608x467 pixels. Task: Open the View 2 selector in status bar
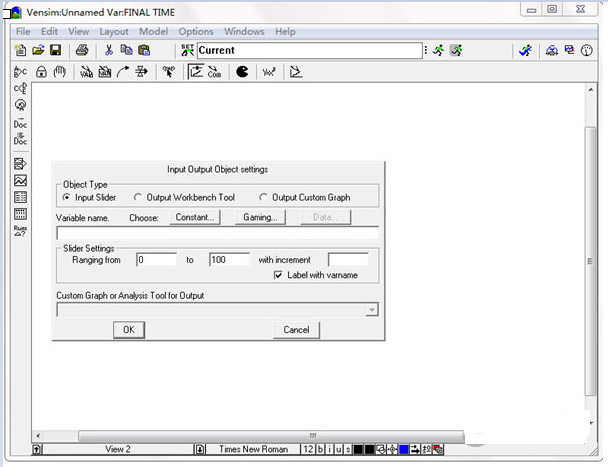pyautogui.click(x=118, y=450)
